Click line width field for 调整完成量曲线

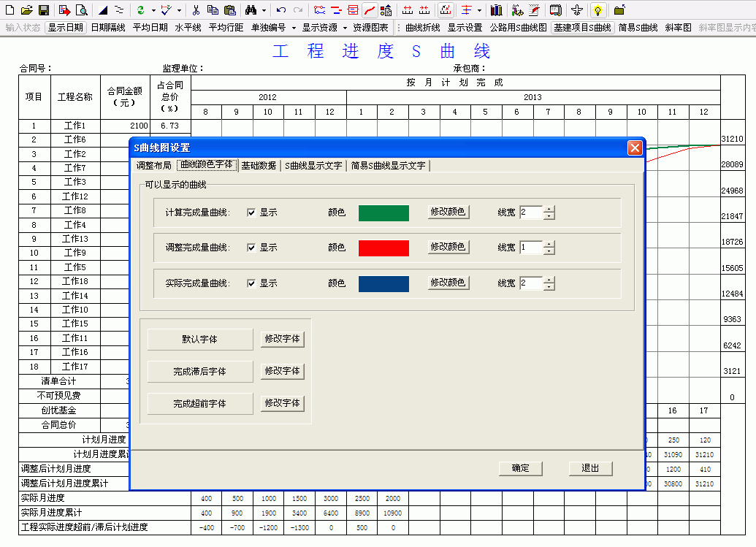pyautogui.click(x=531, y=248)
